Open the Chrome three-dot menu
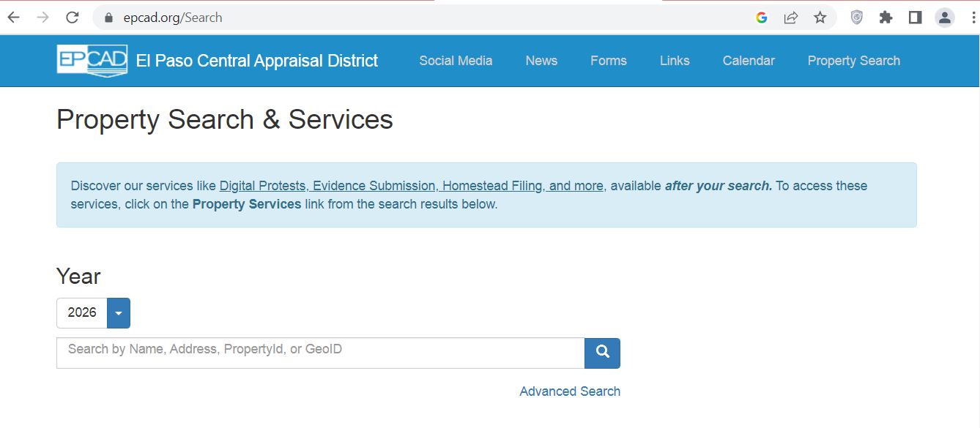This screenshot has width=980, height=428. pos(973,18)
